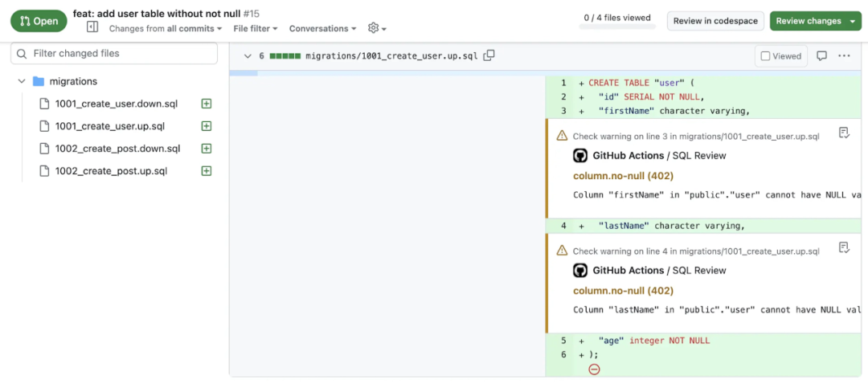The height and width of the screenshot is (384, 868).
Task: Click the Filter changed files search field
Action: pyautogui.click(x=114, y=54)
